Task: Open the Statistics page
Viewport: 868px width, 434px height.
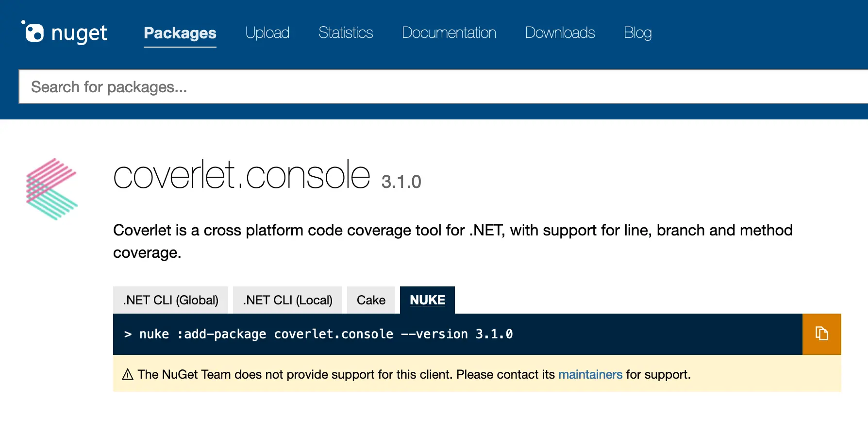Action: pos(346,33)
